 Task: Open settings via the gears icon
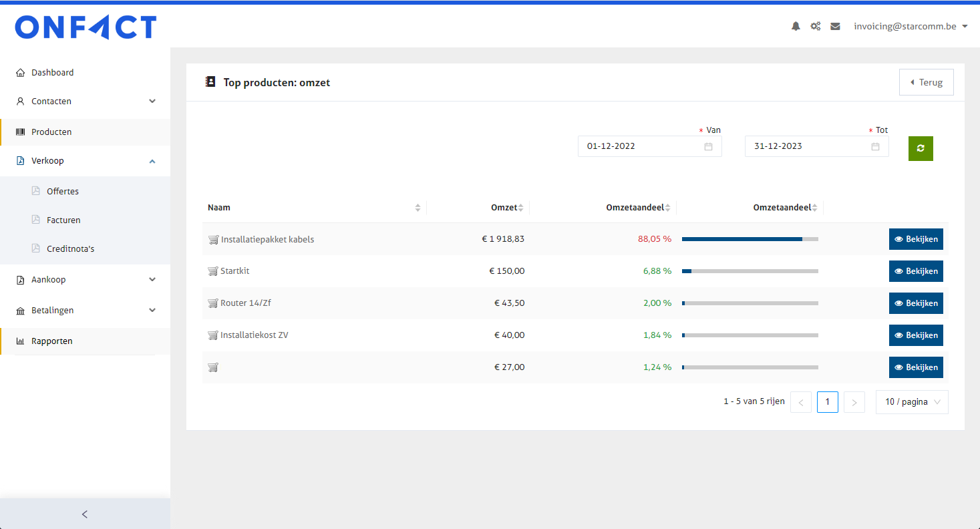pyautogui.click(x=816, y=27)
